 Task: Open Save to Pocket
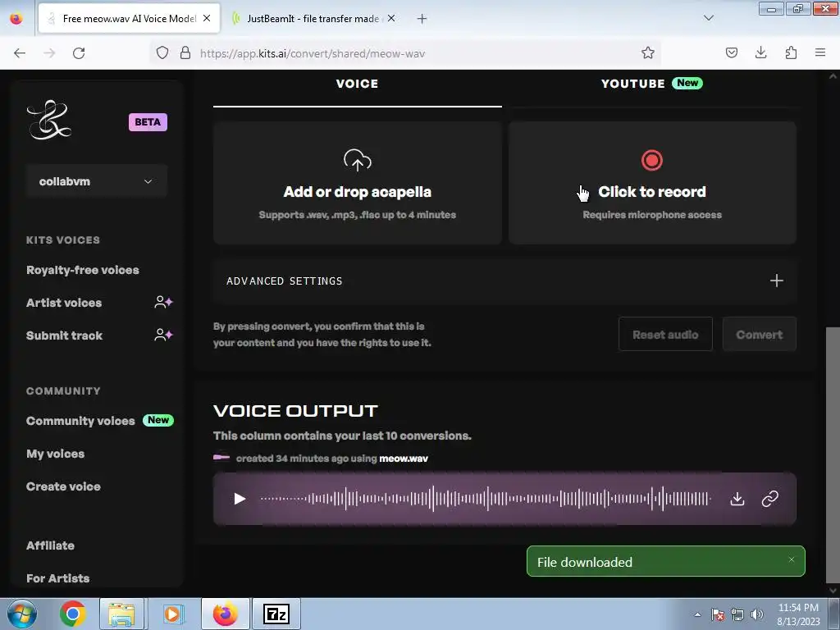pos(731,53)
